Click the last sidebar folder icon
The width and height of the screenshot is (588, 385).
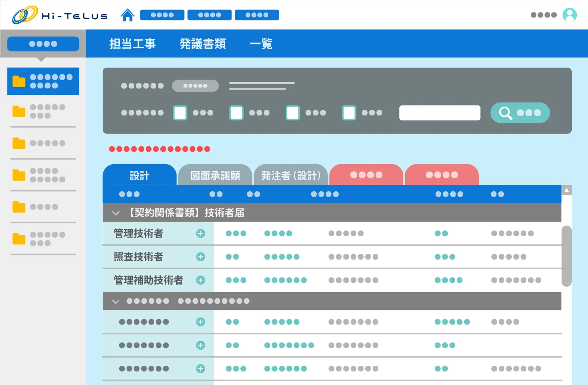(x=19, y=239)
